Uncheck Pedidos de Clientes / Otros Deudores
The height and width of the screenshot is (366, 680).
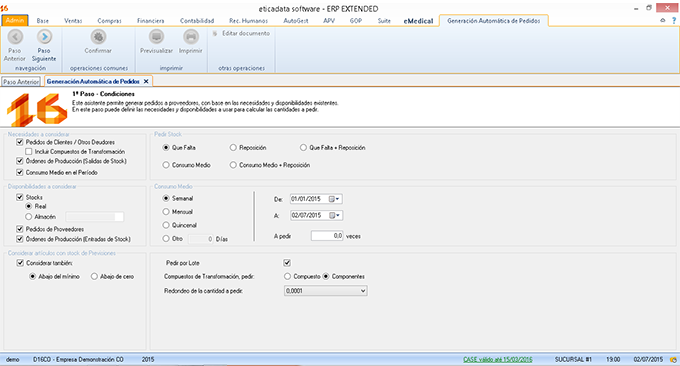pyautogui.click(x=20, y=142)
